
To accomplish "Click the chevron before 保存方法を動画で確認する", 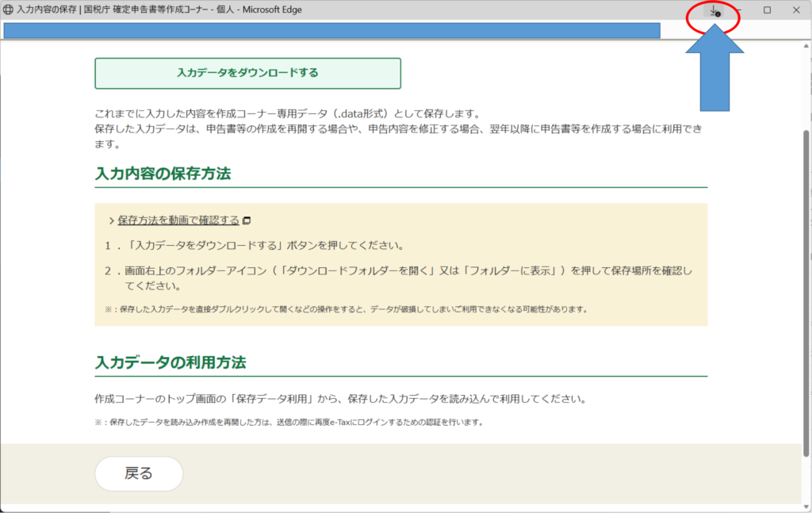I will point(111,220).
